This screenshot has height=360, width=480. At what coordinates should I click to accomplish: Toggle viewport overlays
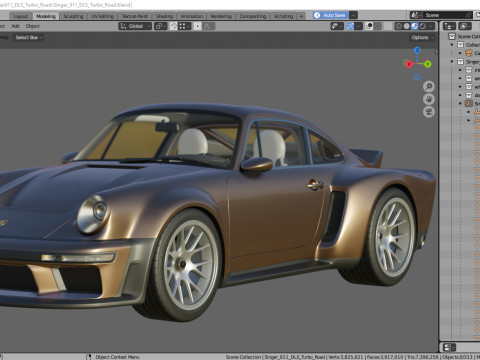point(369,26)
